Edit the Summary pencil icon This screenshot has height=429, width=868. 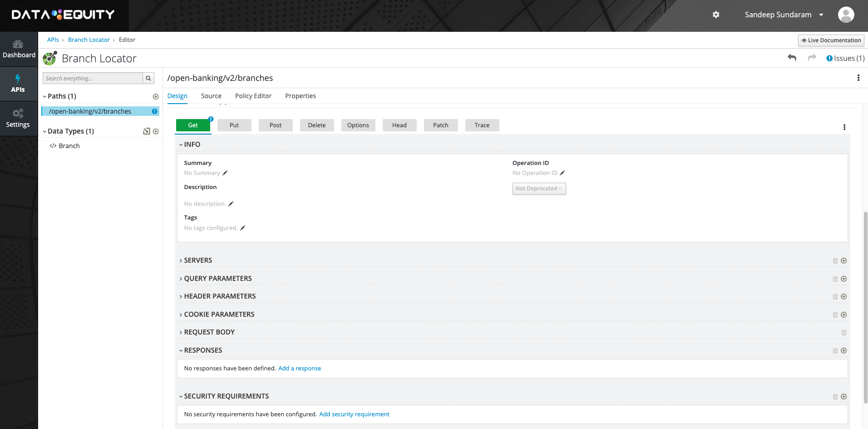[225, 173]
